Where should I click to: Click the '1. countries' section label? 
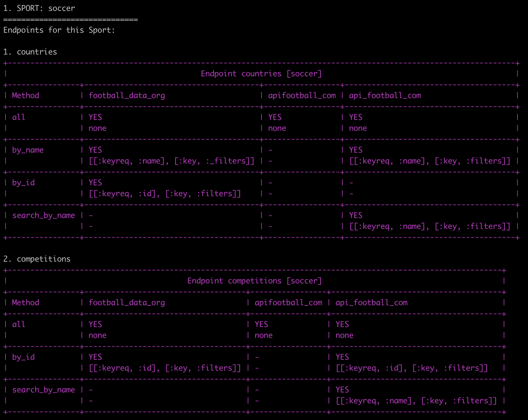30,52
